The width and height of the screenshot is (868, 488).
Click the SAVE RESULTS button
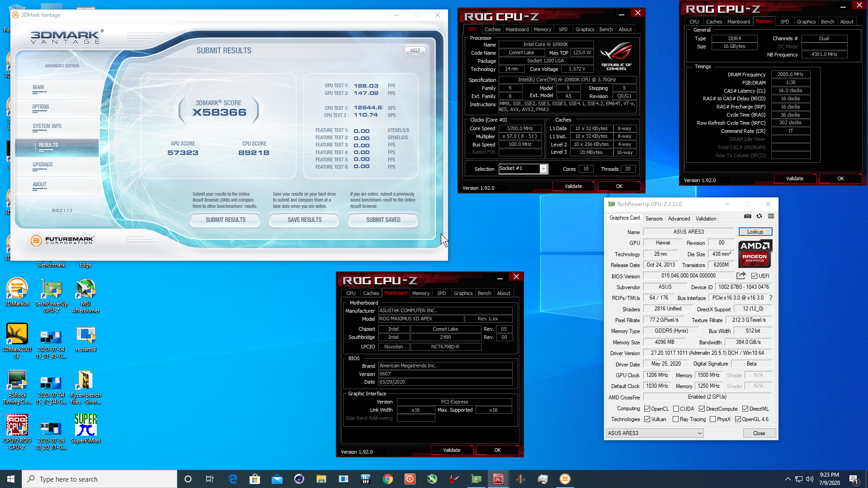[x=304, y=220]
